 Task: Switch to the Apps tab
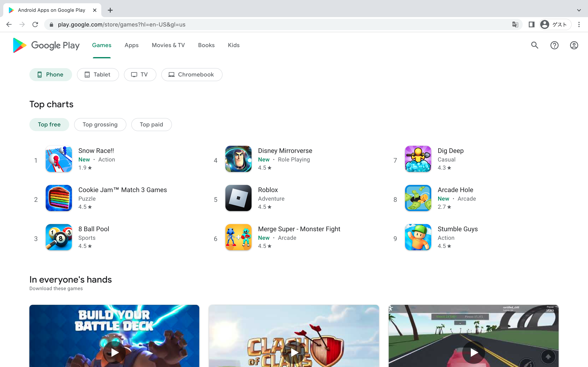click(131, 45)
